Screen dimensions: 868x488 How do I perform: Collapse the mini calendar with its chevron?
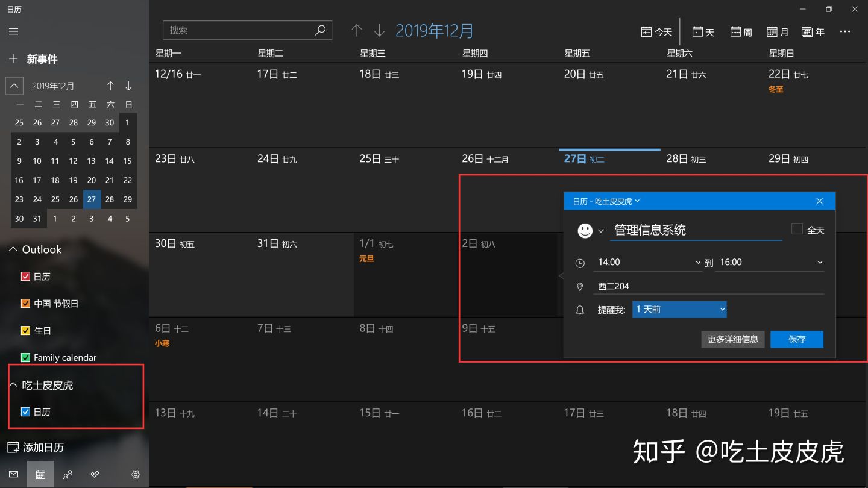click(x=14, y=86)
